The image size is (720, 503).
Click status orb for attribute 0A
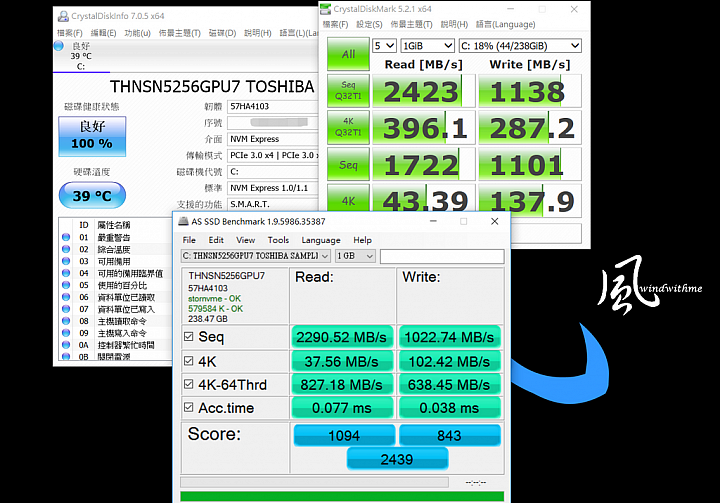click(66, 345)
